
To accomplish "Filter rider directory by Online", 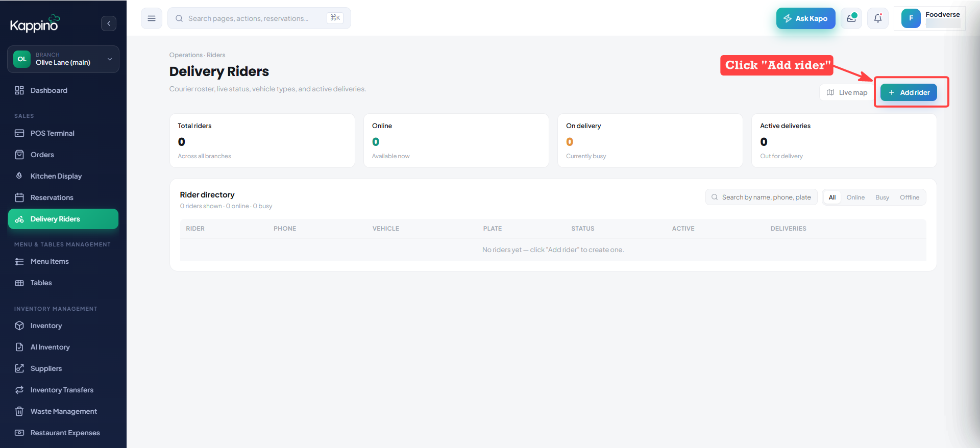I will pos(855,197).
